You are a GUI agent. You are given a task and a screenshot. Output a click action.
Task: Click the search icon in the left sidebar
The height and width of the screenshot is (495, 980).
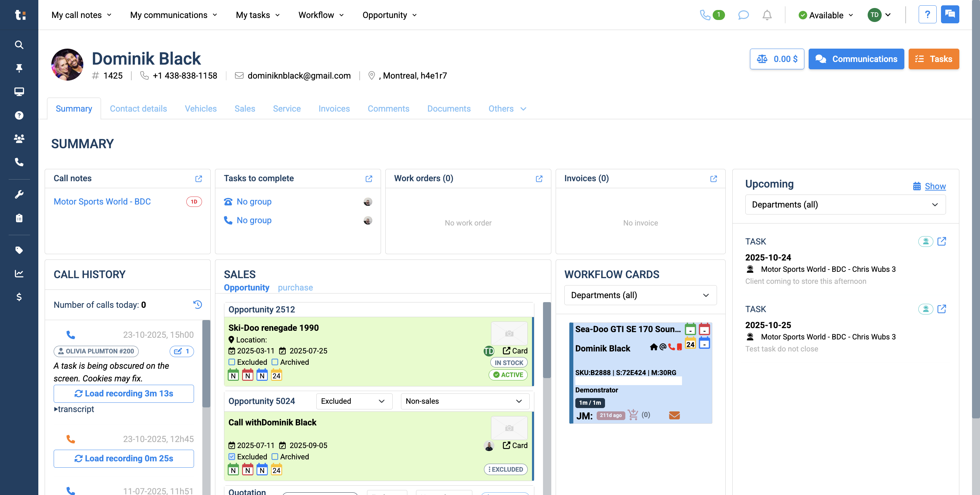click(19, 45)
